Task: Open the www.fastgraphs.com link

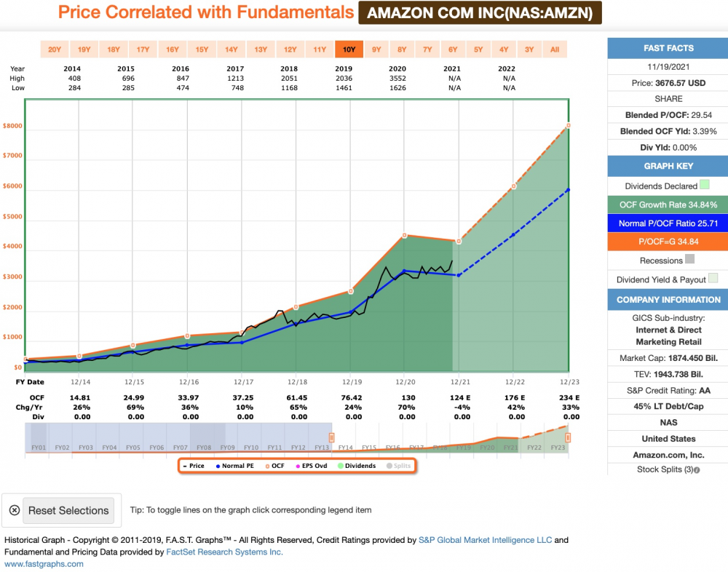Action: 44,564
